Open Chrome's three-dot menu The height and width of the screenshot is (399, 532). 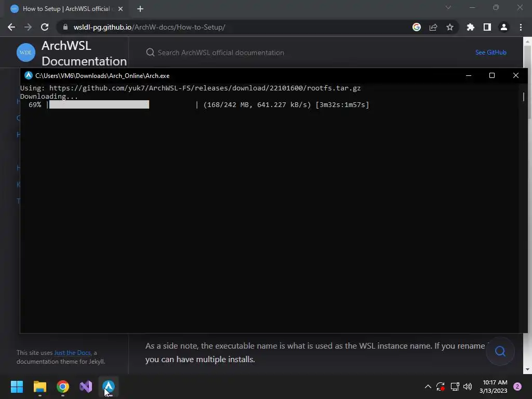(x=521, y=27)
